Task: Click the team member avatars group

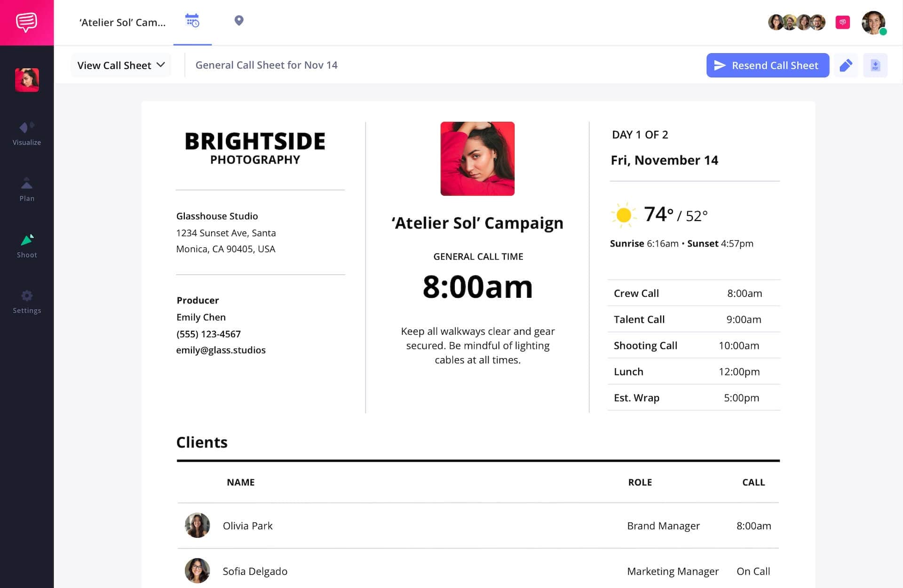Action: click(x=796, y=22)
